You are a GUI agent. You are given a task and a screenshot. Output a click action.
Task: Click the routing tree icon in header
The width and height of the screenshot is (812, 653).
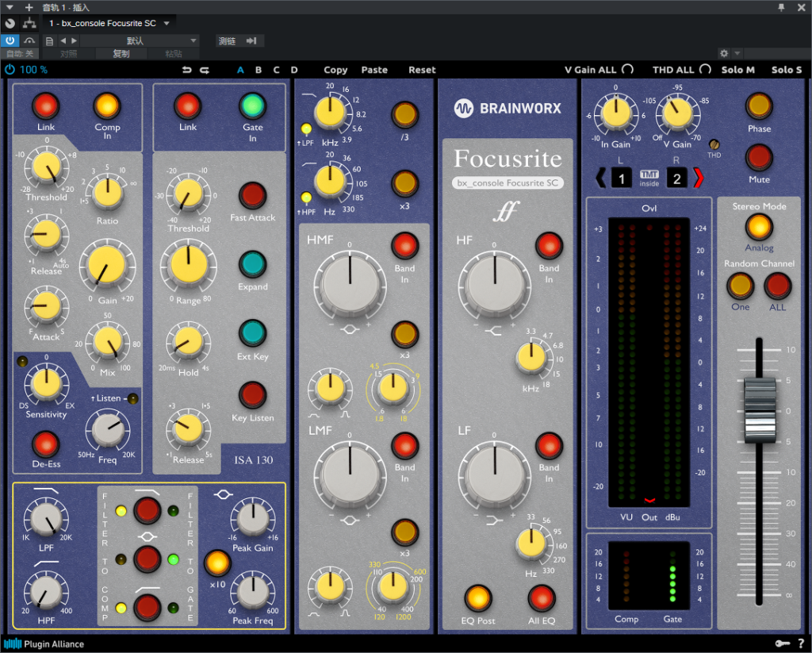coord(29,23)
